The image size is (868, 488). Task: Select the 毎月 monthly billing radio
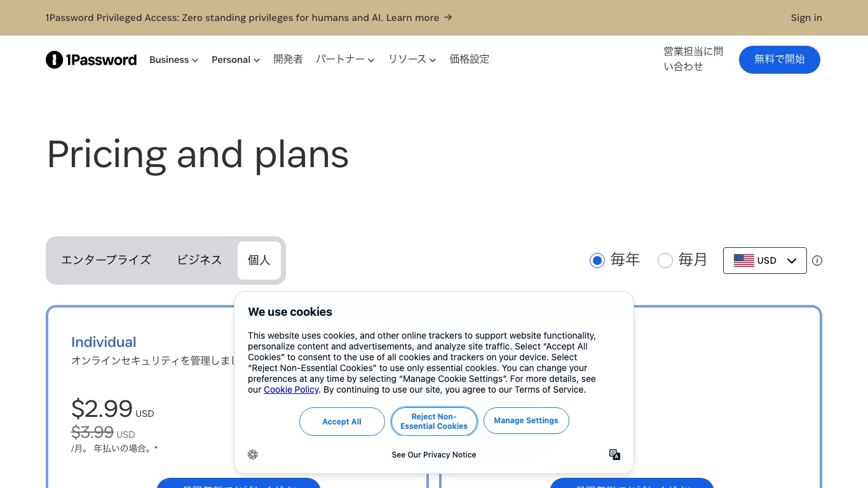(x=665, y=261)
